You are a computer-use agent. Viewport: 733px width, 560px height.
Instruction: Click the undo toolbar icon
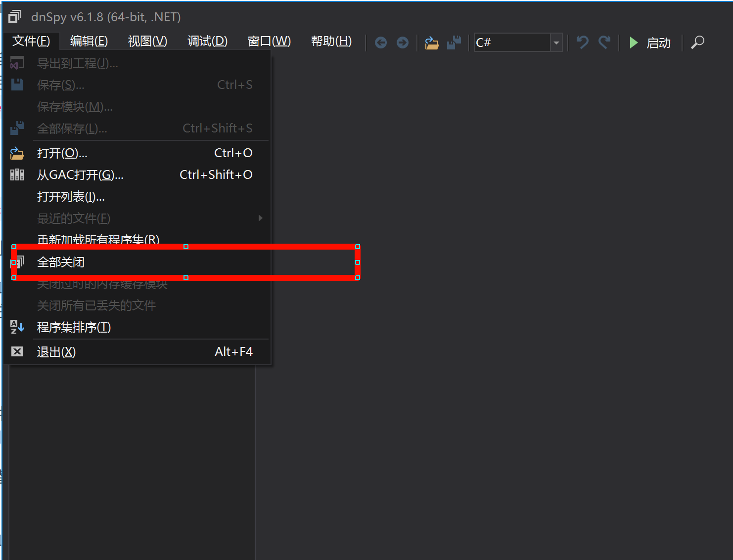tap(582, 43)
